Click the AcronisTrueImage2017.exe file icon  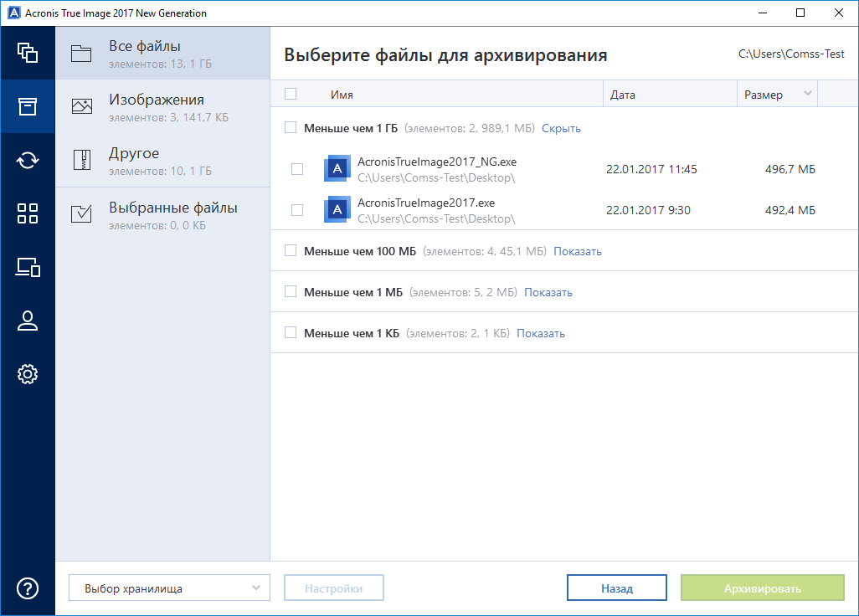[x=337, y=209]
